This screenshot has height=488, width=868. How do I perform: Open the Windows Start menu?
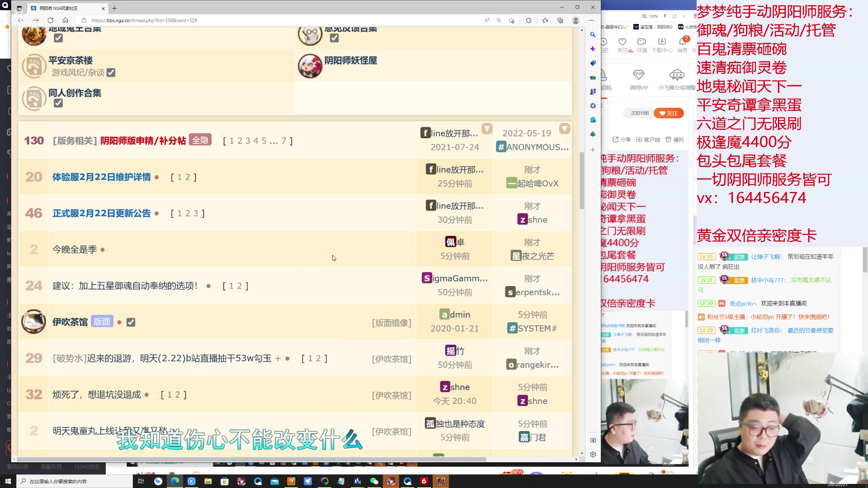tap(8, 481)
